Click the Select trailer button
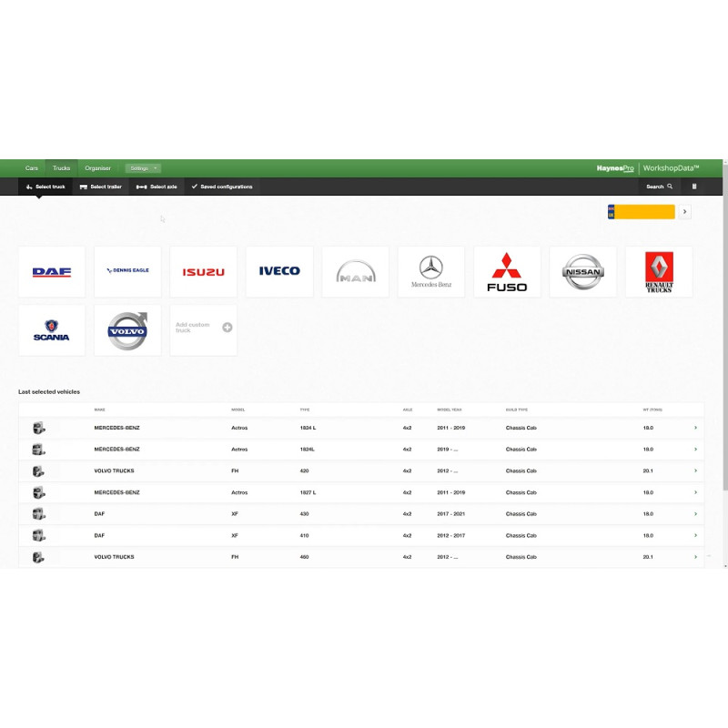Viewport: 728px width, 728px height. [x=100, y=187]
